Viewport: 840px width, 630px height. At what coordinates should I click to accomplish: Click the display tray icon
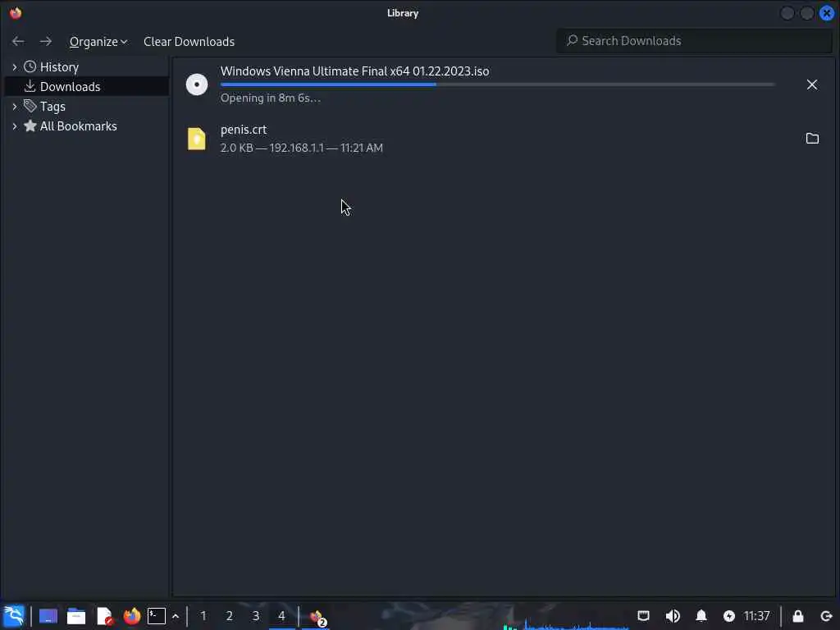point(643,616)
